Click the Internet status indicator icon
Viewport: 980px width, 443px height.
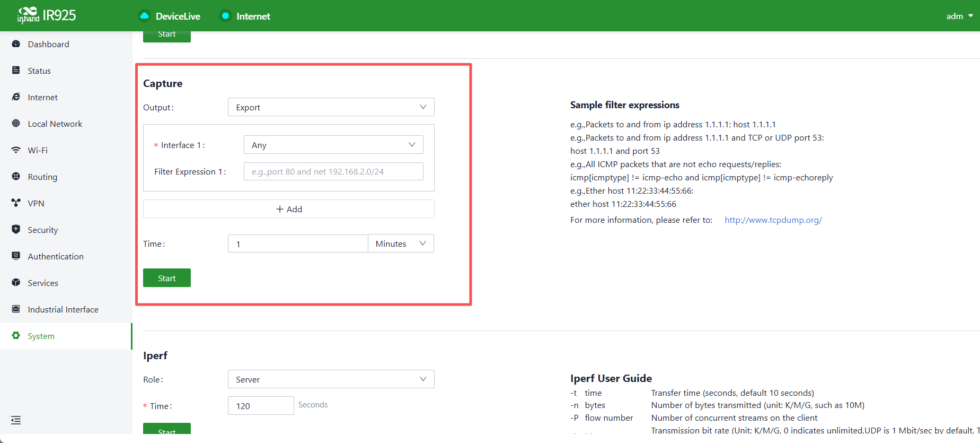(225, 16)
